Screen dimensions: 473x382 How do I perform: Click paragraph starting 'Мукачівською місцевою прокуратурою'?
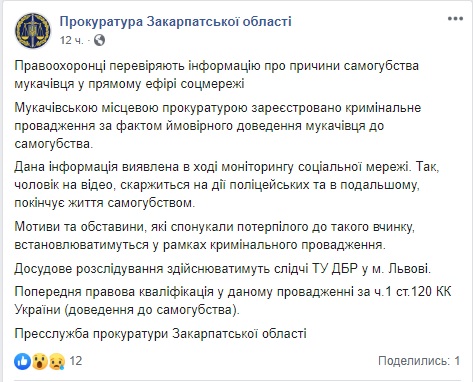point(218,126)
